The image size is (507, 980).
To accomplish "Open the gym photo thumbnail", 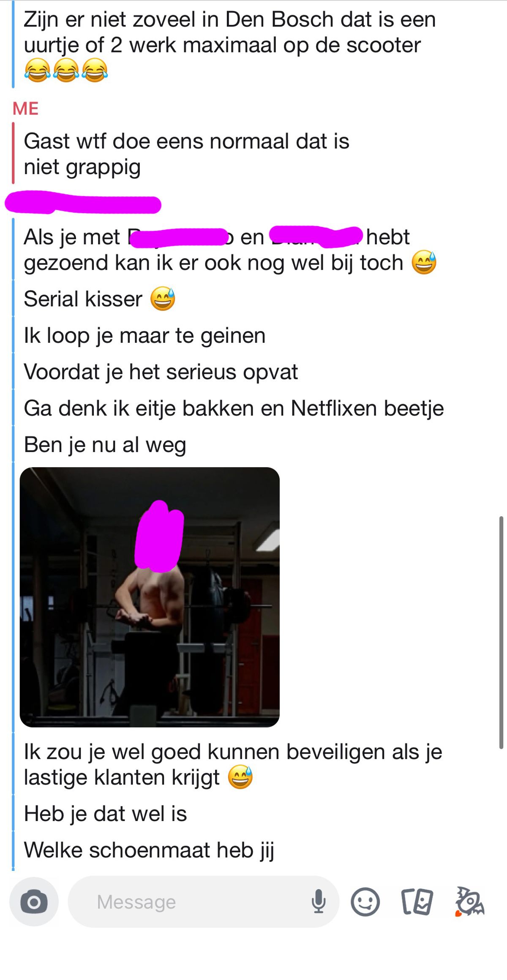I will pos(150,597).
